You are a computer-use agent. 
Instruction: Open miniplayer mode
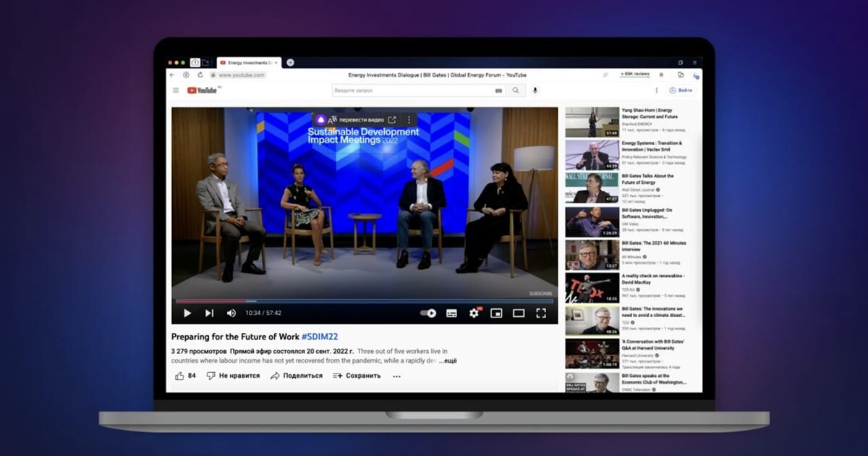click(496, 313)
